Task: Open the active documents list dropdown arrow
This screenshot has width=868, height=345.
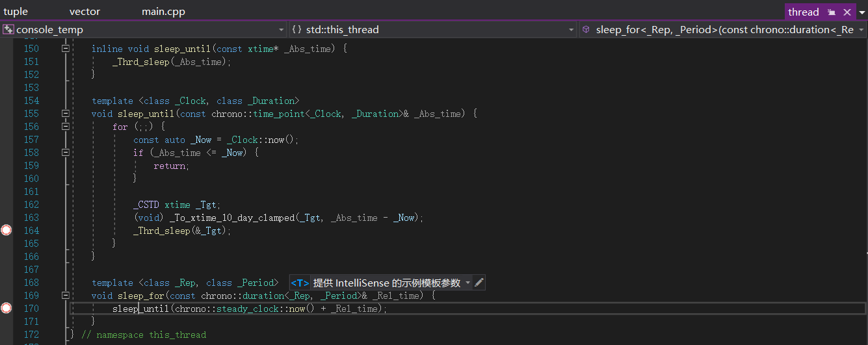Action: [861, 12]
